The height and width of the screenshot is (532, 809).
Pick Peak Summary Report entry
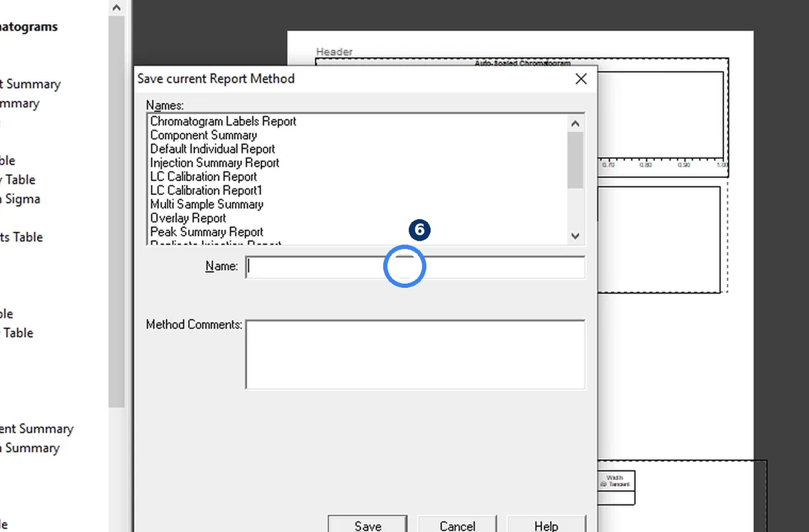207,232
